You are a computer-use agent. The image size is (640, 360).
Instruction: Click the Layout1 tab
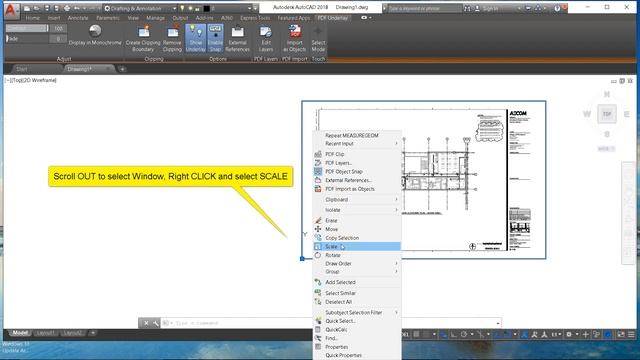coord(45,333)
